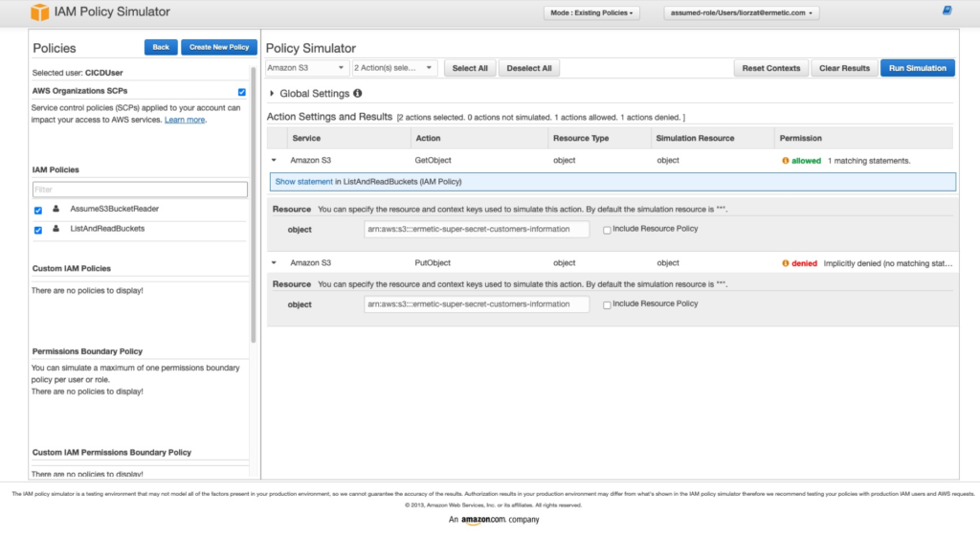
Task: Open the assumed-role user account dropdown
Action: pos(742,12)
